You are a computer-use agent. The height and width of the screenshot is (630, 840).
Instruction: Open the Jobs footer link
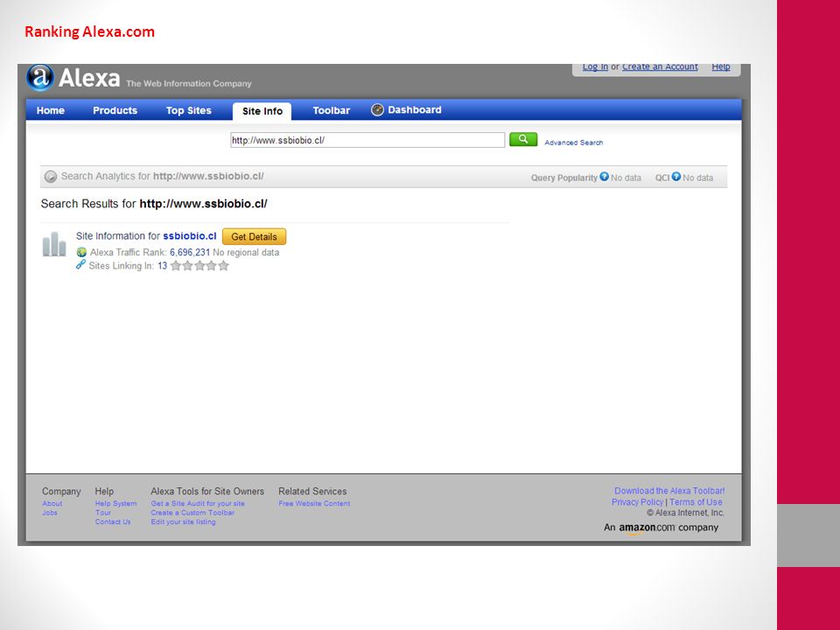[x=50, y=513]
